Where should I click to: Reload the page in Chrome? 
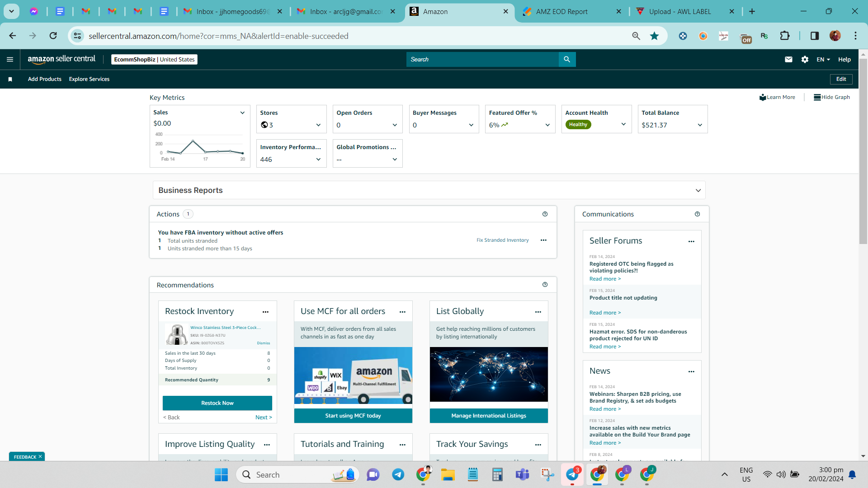53,36
